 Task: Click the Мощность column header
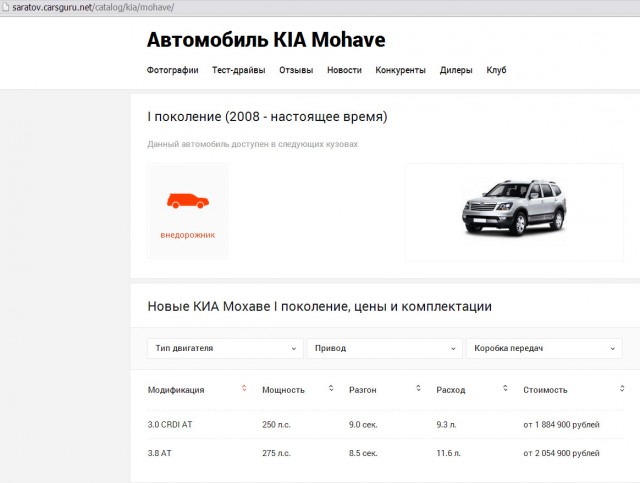click(283, 390)
